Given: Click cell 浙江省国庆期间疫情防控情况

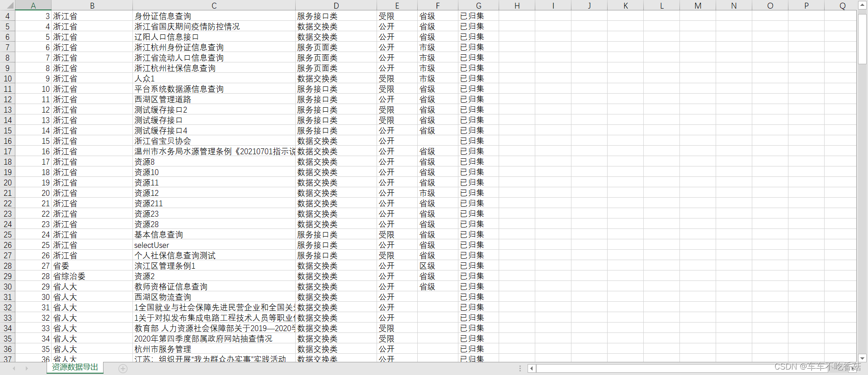Looking at the screenshot, I should [214, 26].
